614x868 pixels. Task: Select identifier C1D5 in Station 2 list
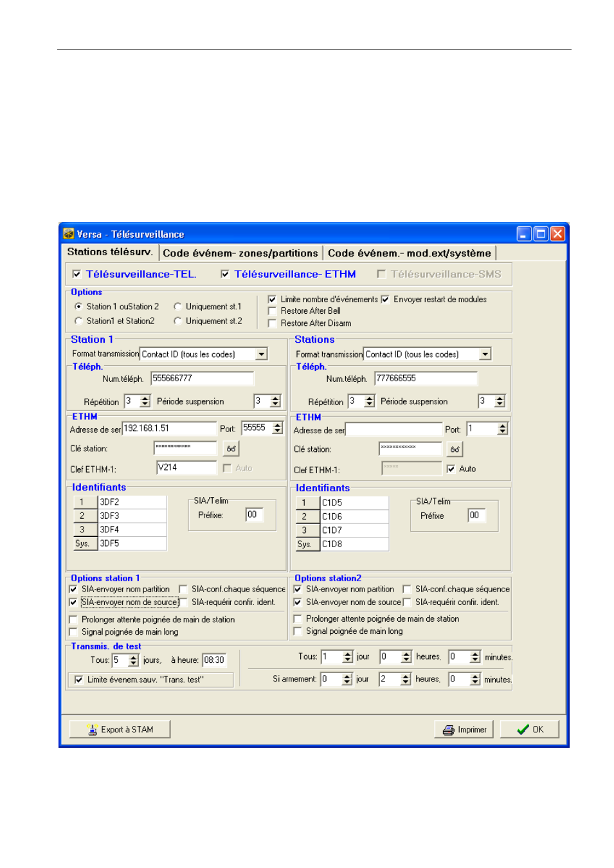355,503
